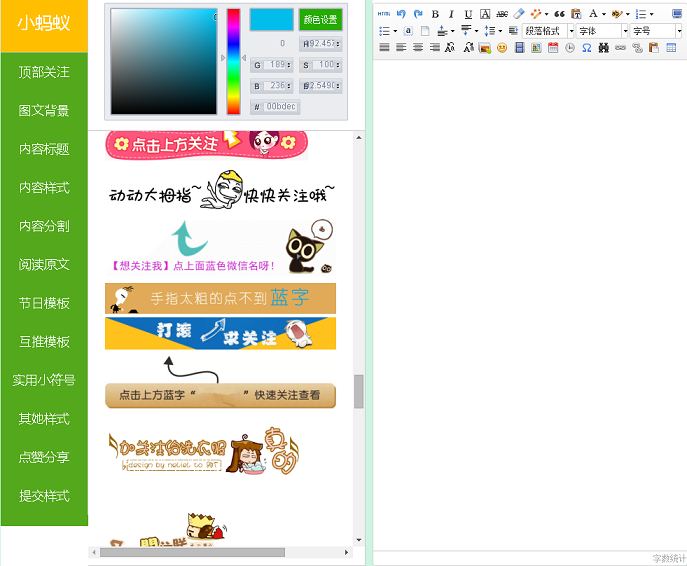Image resolution: width=687 pixels, height=566 pixels.
Task: Insert a blockquote with the quote icon
Action: [560, 14]
